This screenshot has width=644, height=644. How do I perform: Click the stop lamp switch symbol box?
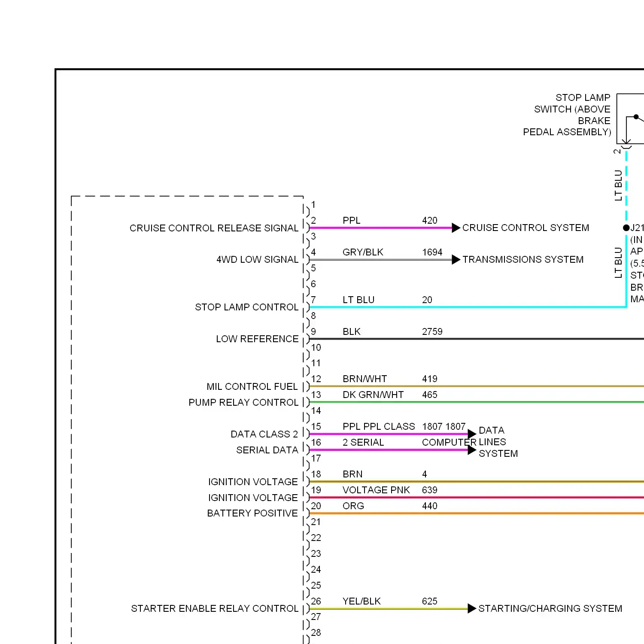pos(630,118)
